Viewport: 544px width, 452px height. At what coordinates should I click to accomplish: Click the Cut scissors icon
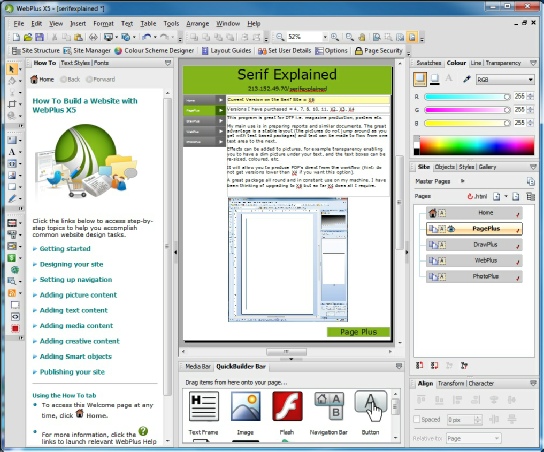[54, 37]
